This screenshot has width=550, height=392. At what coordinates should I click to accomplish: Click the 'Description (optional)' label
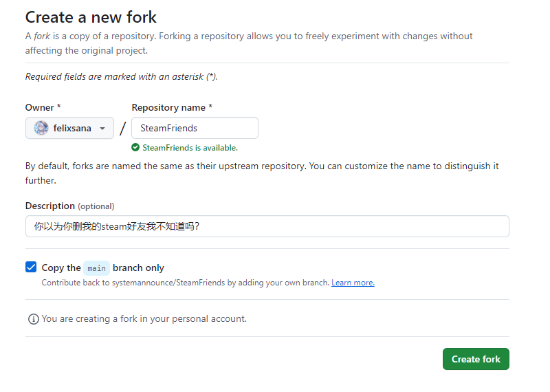70,206
